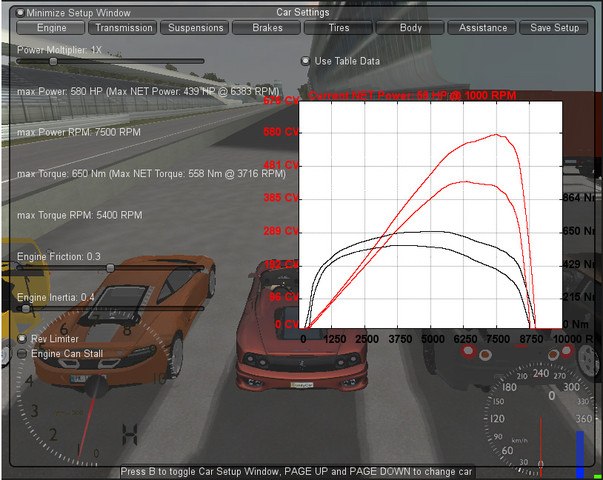Click the H gear shifter icon
The width and height of the screenshot is (603, 480).
point(130,435)
